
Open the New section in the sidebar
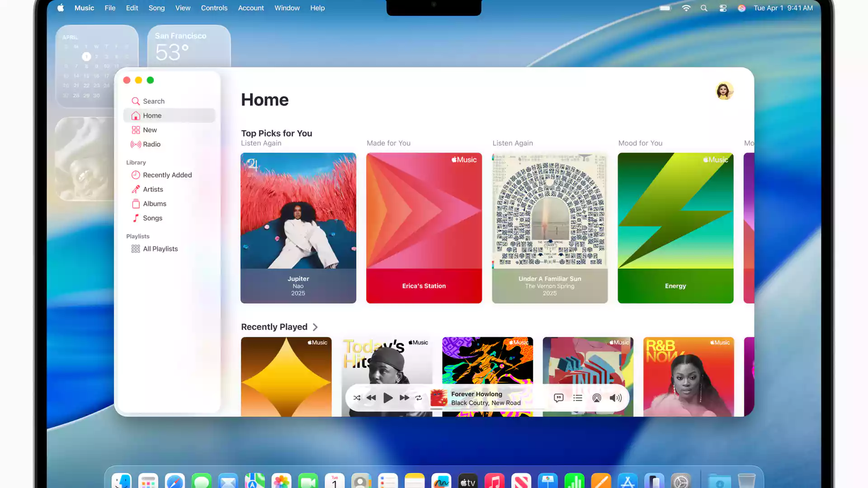(169, 130)
